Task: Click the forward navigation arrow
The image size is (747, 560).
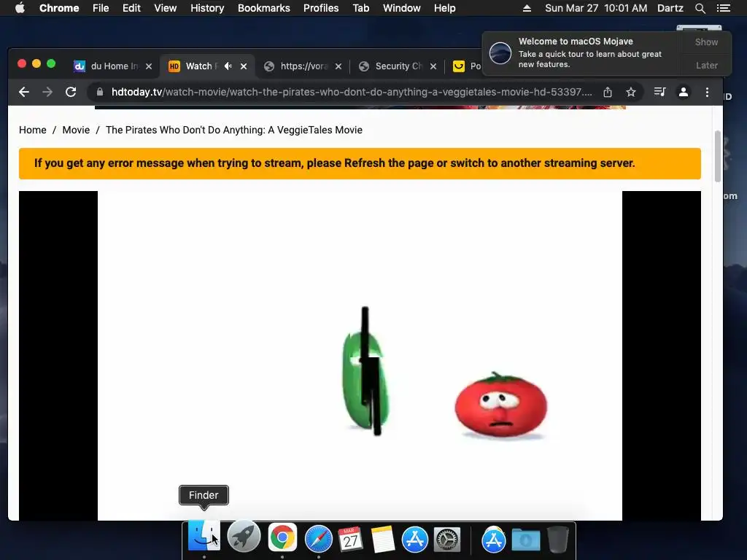Action: point(47,92)
